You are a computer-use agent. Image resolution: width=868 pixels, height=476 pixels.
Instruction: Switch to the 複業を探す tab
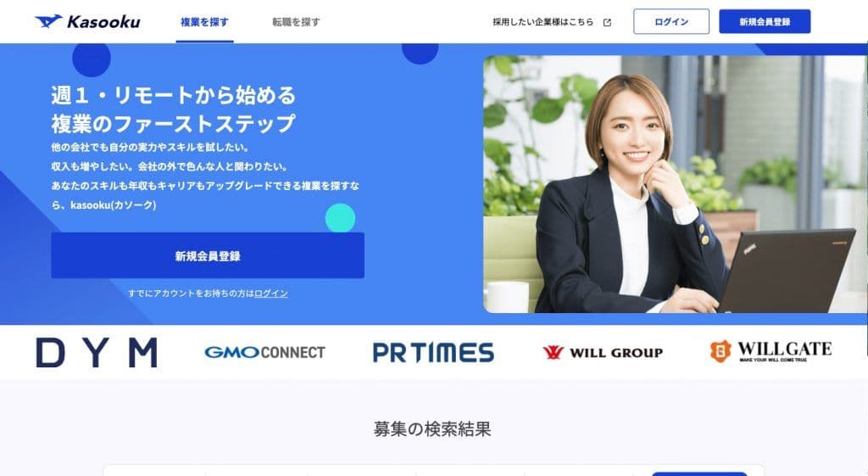tap(204, 22)
